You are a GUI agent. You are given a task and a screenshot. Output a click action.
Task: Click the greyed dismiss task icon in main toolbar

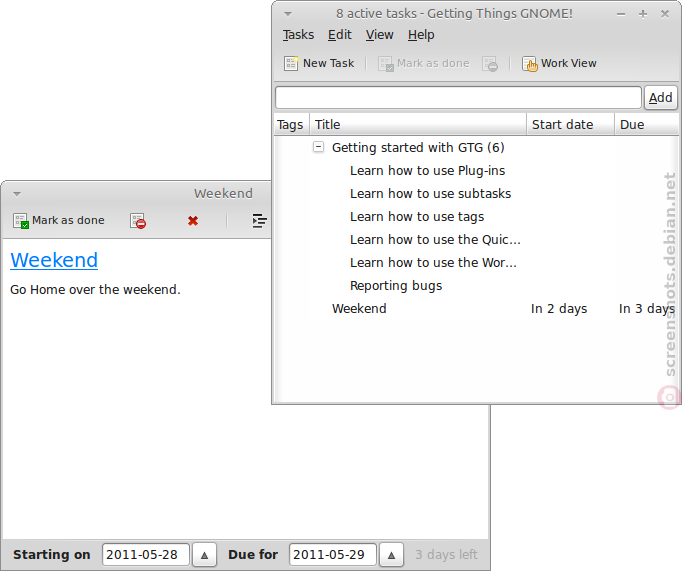[x=490, y=64]
